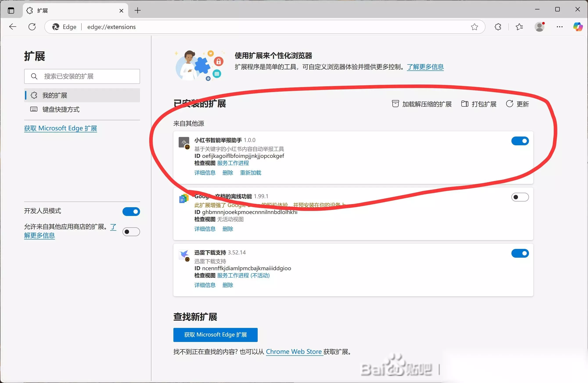Screen dimensions: 588x383
Task: Click 删除 for 小红书智能举报助手
Action: (x=228, y=173)
